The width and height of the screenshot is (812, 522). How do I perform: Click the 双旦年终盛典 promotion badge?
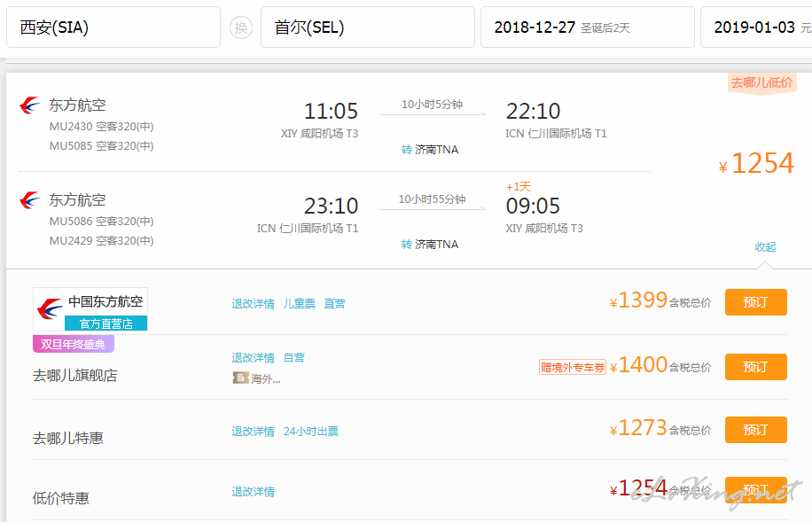click(x=73, y=344)
